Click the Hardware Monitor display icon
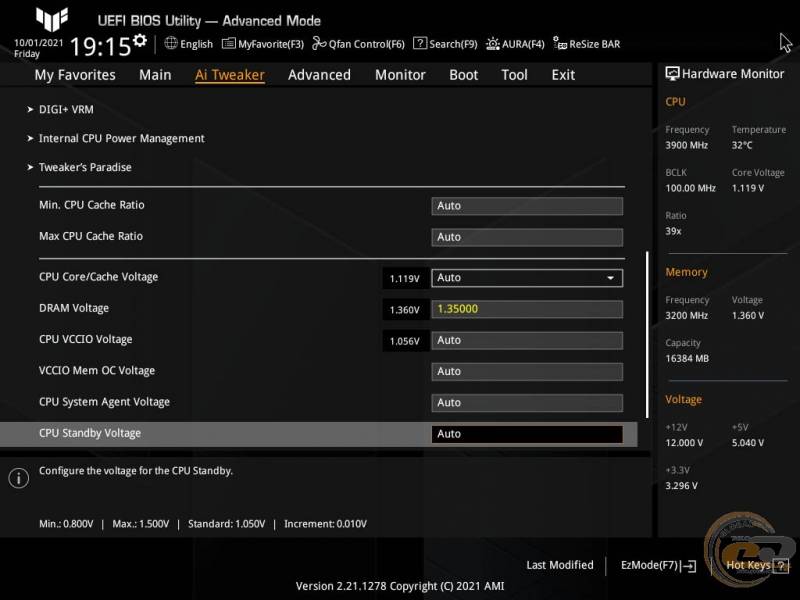The image size is (800, 600). [x=672, y=74]
